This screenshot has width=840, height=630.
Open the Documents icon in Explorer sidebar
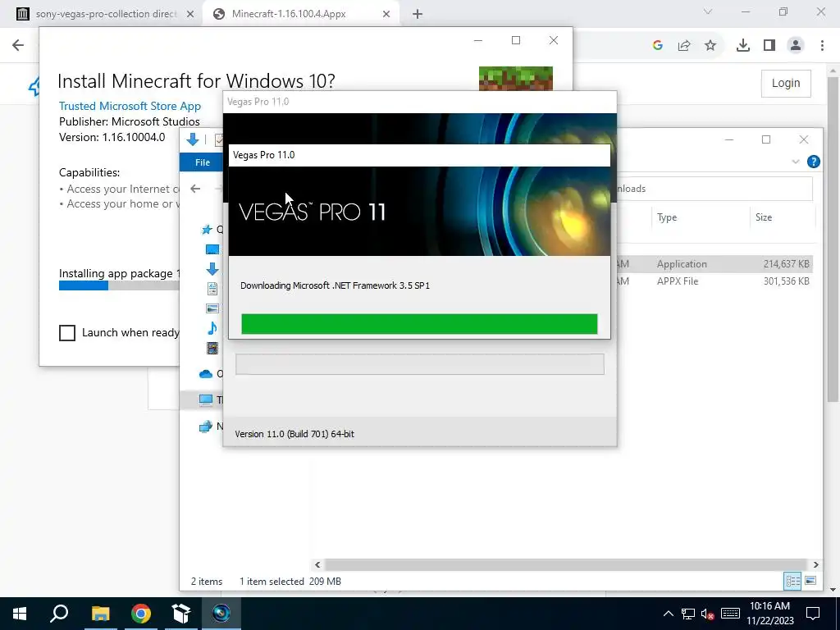(x=212, y=289)
